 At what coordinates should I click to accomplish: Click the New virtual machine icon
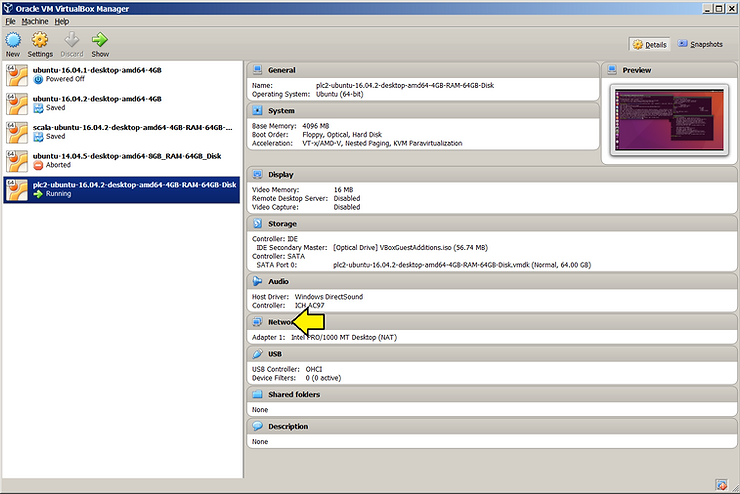[13, 41]
